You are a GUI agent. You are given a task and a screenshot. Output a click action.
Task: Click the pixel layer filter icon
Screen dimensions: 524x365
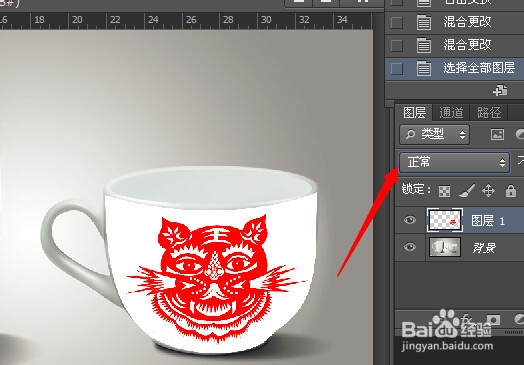pyautogui.click(x=497, y=134)
